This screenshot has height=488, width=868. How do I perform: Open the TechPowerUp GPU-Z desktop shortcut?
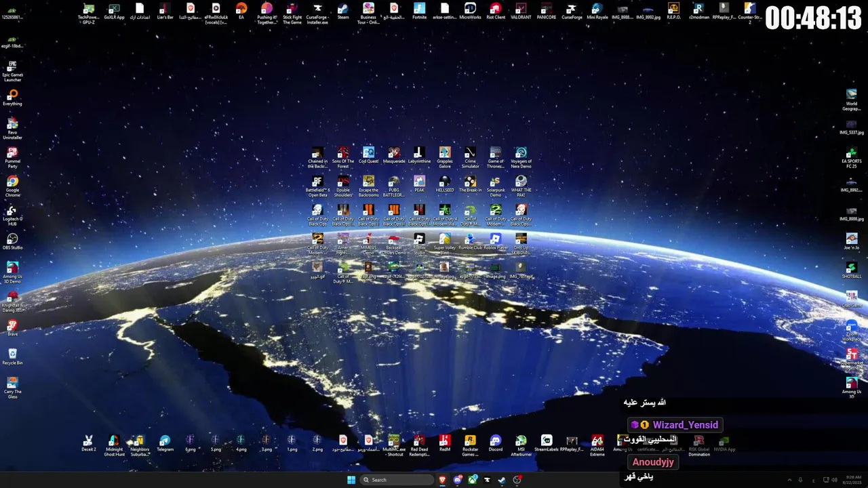pyautogui.click(x=88, y=14)
